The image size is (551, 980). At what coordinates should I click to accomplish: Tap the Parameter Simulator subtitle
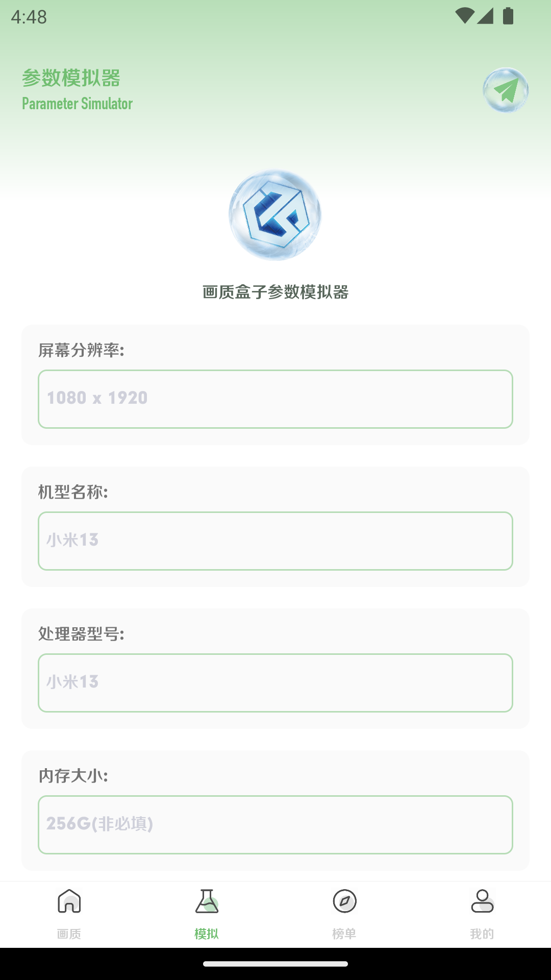(x=77, y=104)
